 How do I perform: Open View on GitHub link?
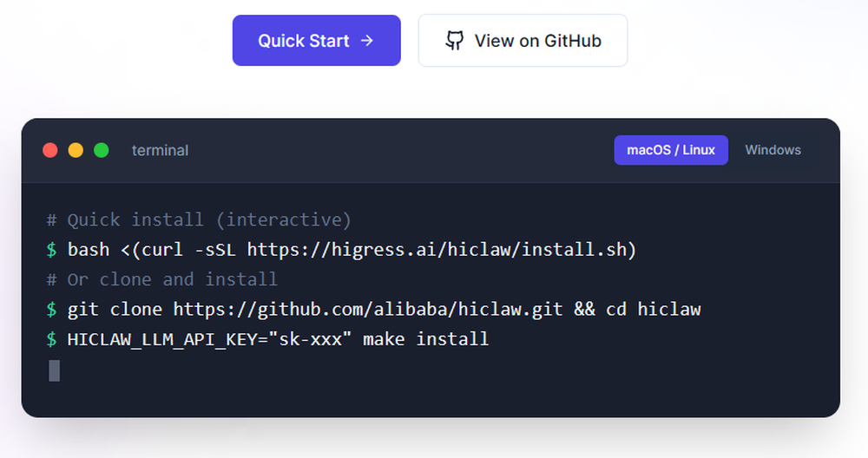(523, 41)
